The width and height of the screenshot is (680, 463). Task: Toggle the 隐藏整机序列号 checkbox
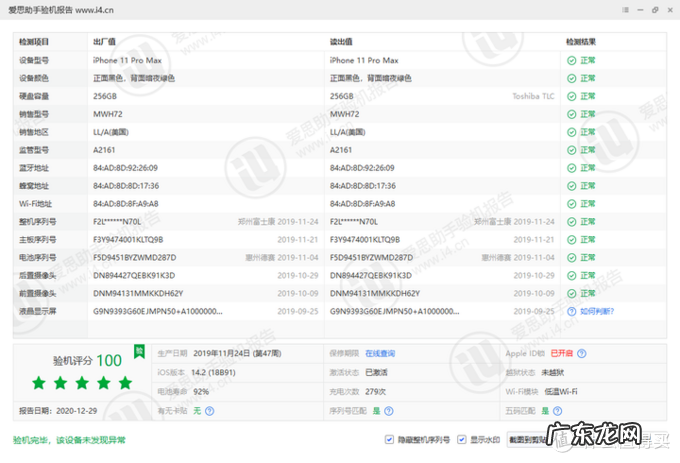(389, 440)
